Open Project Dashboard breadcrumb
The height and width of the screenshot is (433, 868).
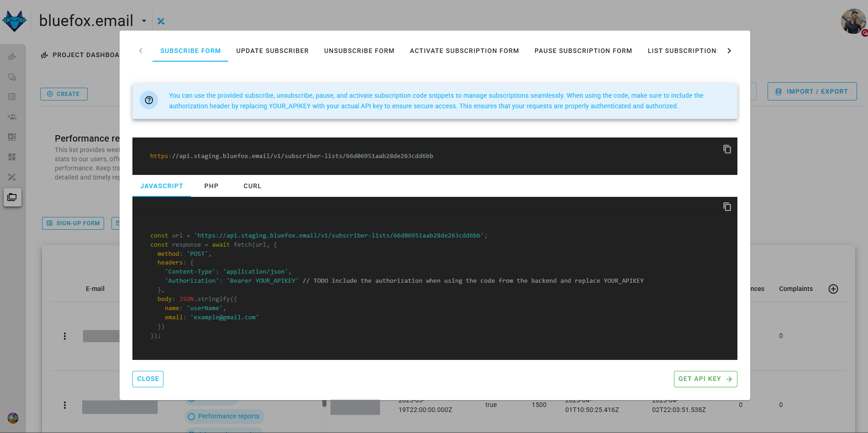coord(81,55)
